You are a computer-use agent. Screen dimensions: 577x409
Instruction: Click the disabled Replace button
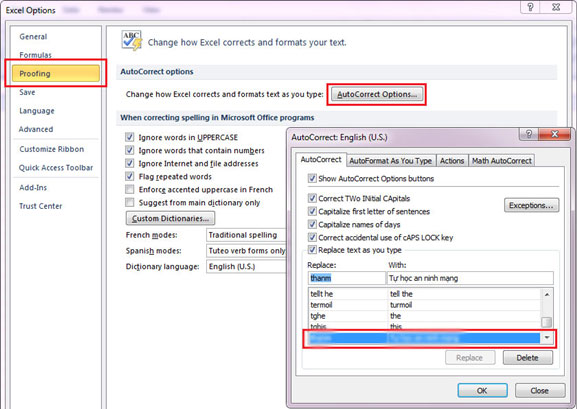(470, 358)
